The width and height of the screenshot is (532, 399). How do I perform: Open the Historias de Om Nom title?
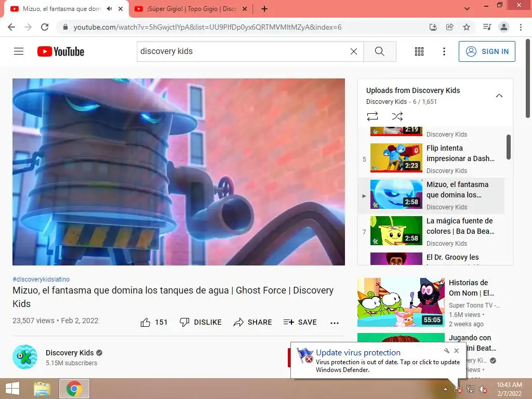[471, 288]
